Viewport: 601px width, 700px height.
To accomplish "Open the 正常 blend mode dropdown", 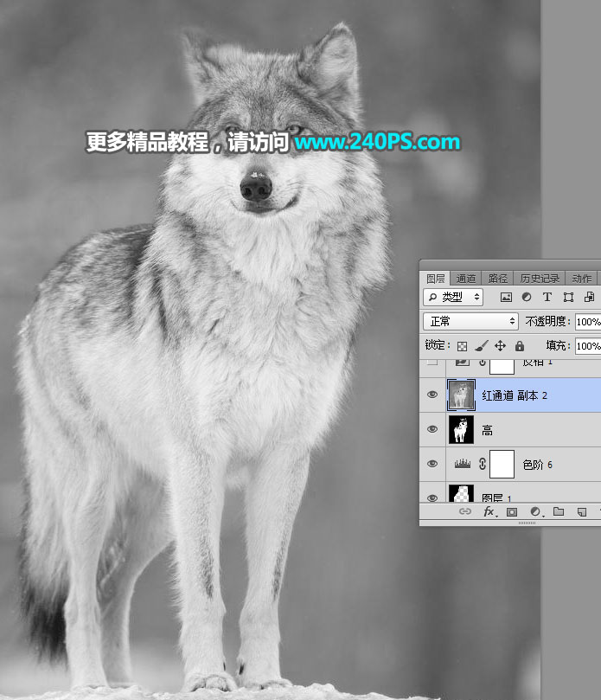I will tap(471, 321).
